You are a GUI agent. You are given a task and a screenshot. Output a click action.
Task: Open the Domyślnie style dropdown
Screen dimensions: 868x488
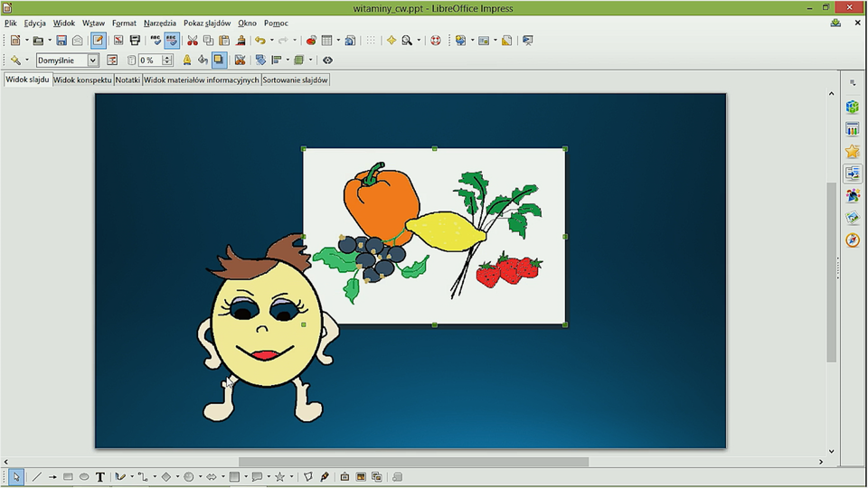92,61
